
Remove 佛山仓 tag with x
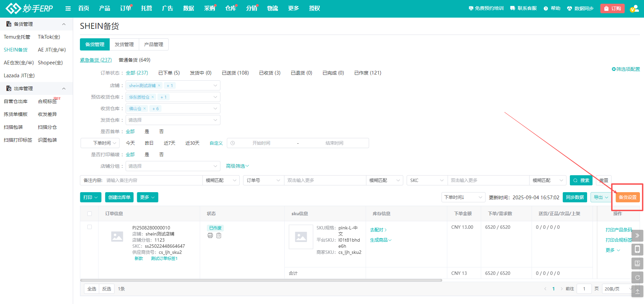click(x=145, y=108)
